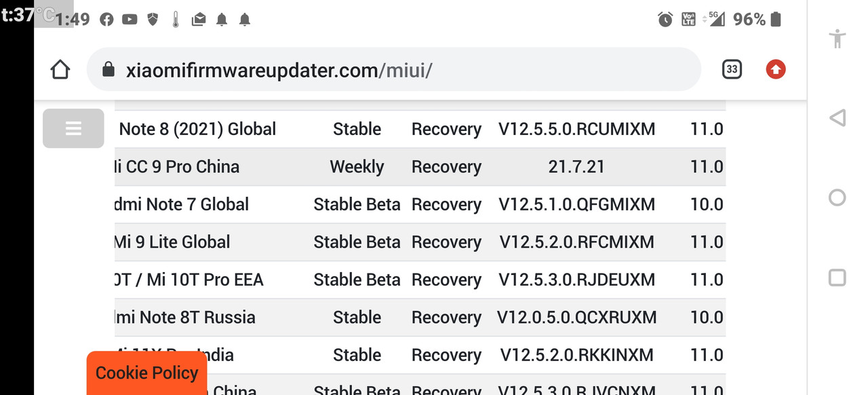The width and height of the screenshot is (868, 395).
Task: Tap the YouTube notification icon
Action: [130, 20]
